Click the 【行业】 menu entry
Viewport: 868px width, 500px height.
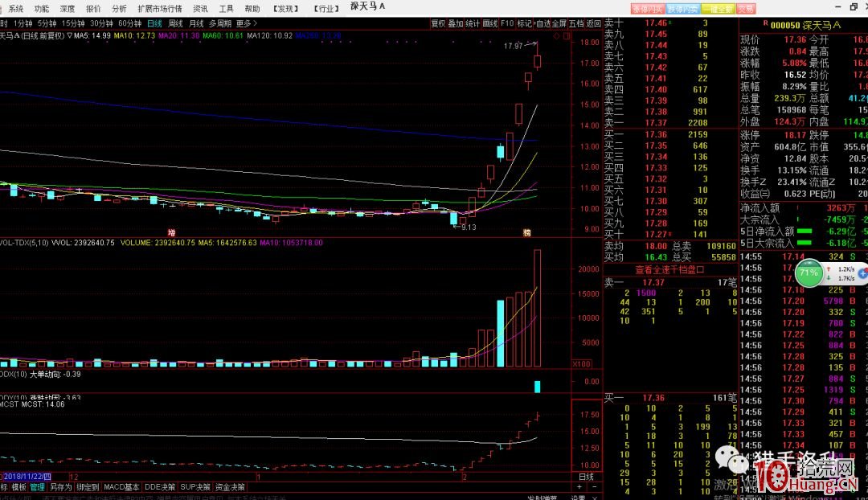(x=326, y=8)
